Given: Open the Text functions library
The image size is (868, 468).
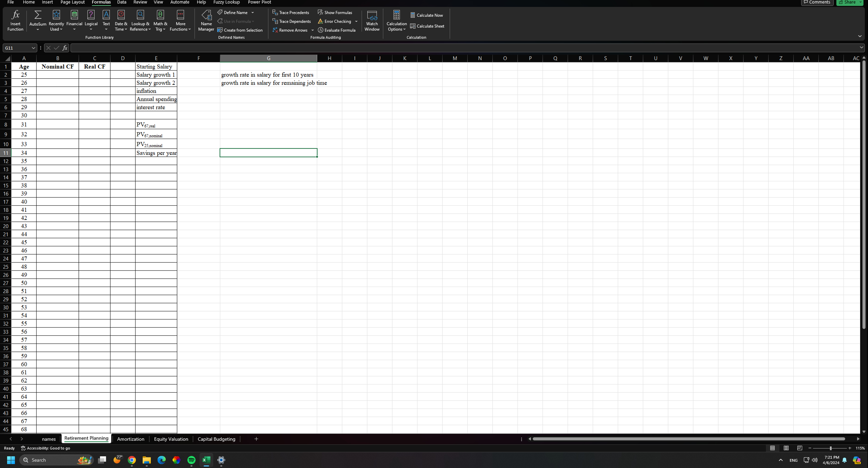Looking at the screenshot, I should pyautogui.click(x=106, y=21).
